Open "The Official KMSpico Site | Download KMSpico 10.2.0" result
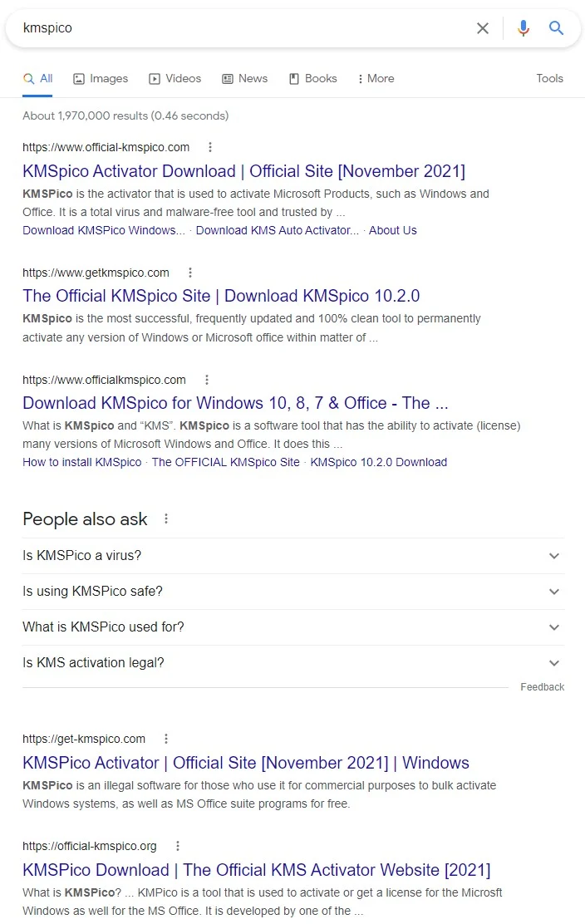 pos(221,296)
